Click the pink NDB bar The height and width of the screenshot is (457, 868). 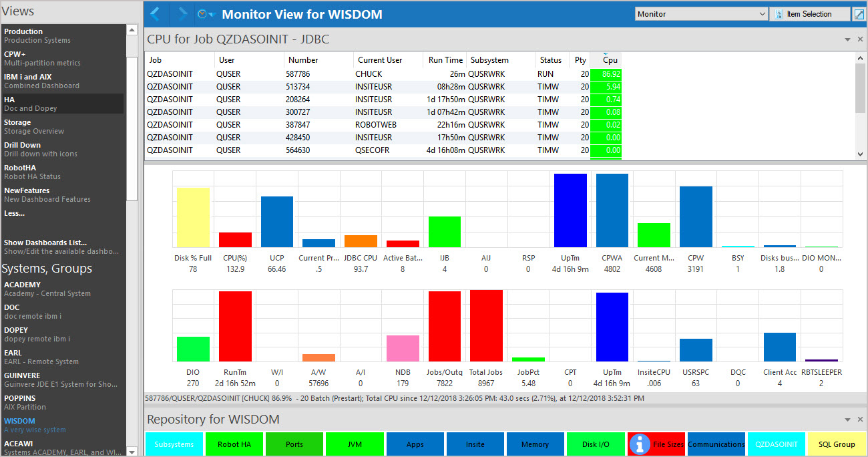pyautogui.click(x=403, y=349)
